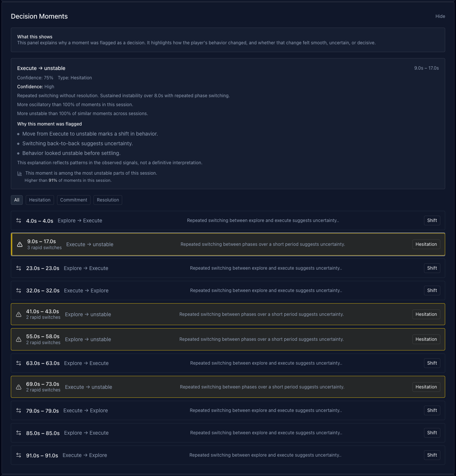Click warning triangle icon on 9.0s–17.0s row
The image size is (456, 476).
pos(20,244)
